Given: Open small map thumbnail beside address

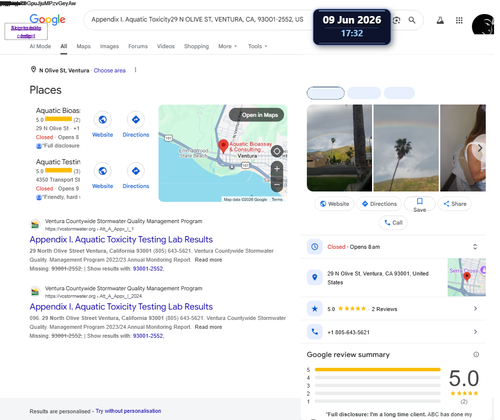Looking at the screenshot, I should [467, 277].
